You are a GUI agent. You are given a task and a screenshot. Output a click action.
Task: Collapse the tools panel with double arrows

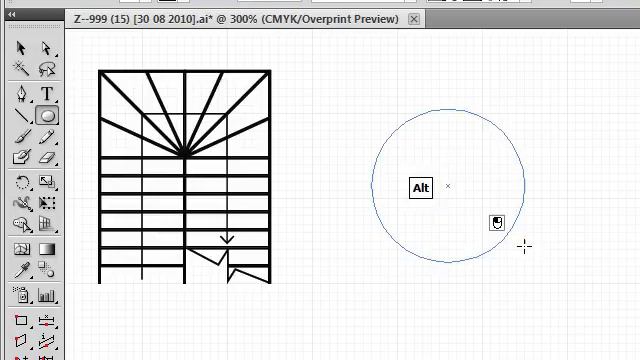click(11, 15)
